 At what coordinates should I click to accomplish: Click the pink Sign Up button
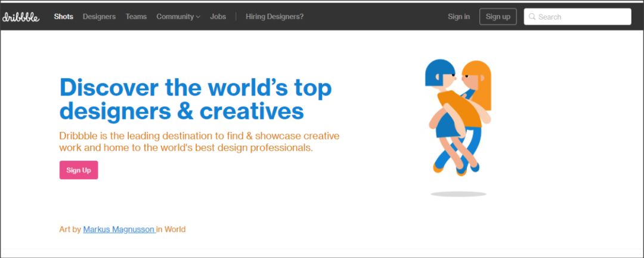79,170
